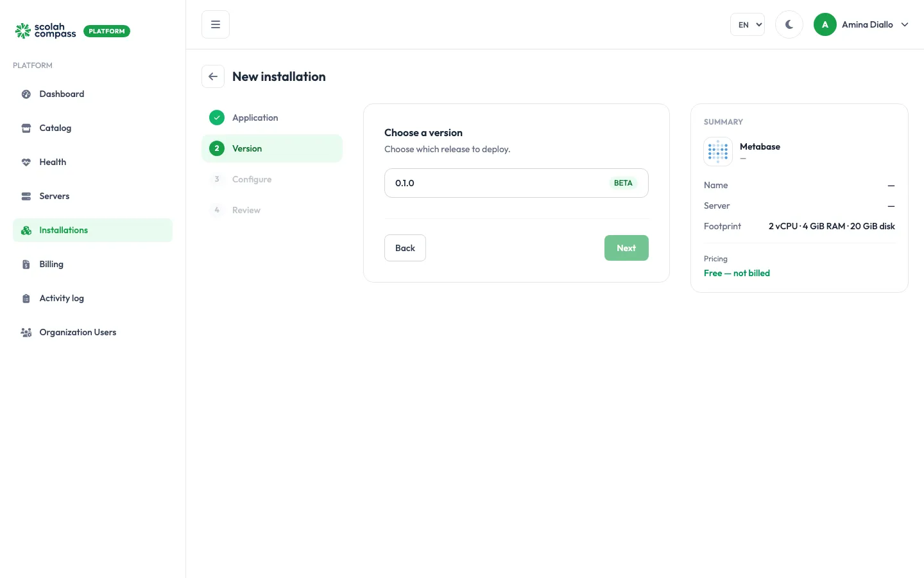This screenshot has width=924, height=578.
Task: Open the EN language dropdown
Action: tap(748, 24)
